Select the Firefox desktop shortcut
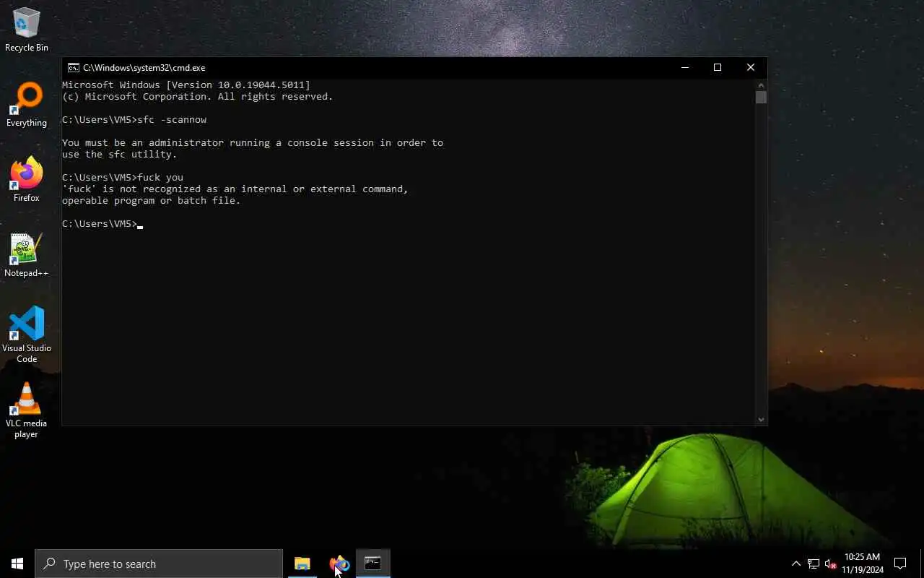The image size is (924, 578). [x=27, y=180]
